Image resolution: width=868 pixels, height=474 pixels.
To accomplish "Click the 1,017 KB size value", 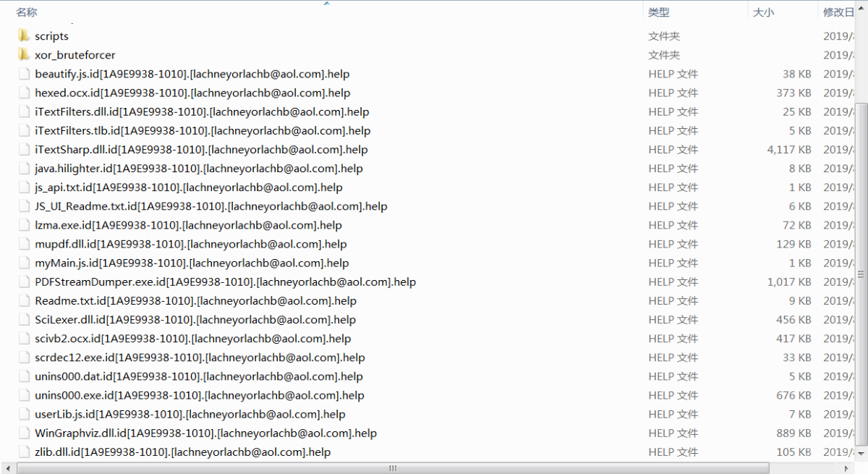I will [789, 282].
